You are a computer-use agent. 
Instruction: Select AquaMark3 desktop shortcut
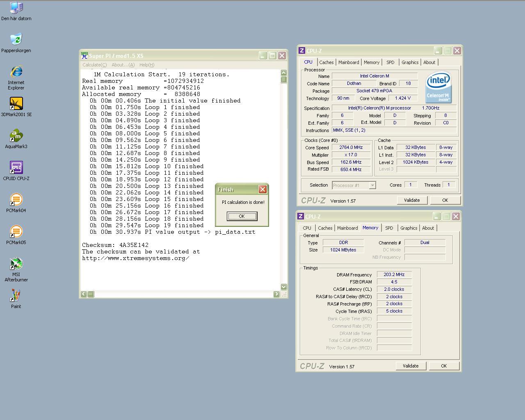point(16,139)
